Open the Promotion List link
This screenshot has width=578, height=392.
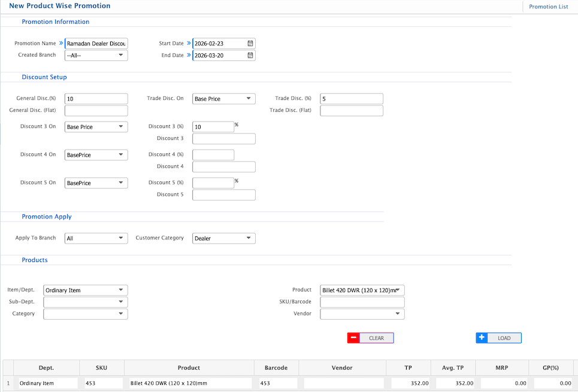[548, 7]
